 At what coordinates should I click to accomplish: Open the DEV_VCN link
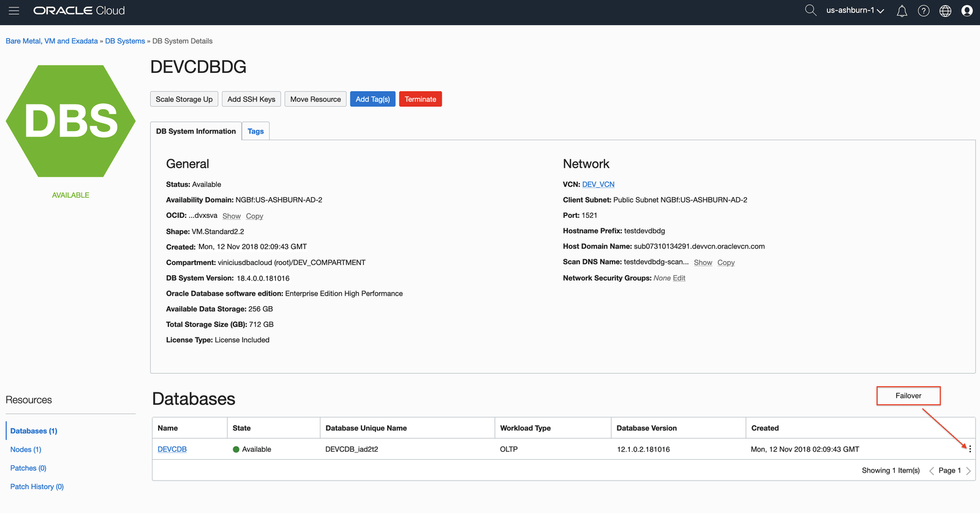pos(598,184)
